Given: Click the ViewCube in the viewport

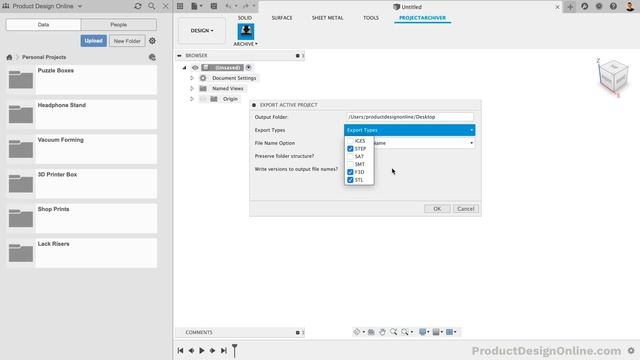Looking at the screenshot, I should coord(612,78).
